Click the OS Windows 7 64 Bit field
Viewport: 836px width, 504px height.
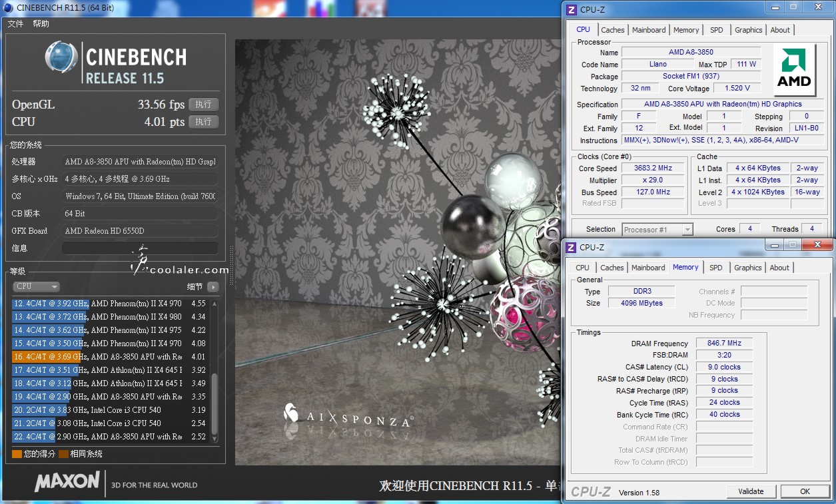point(140,196)
